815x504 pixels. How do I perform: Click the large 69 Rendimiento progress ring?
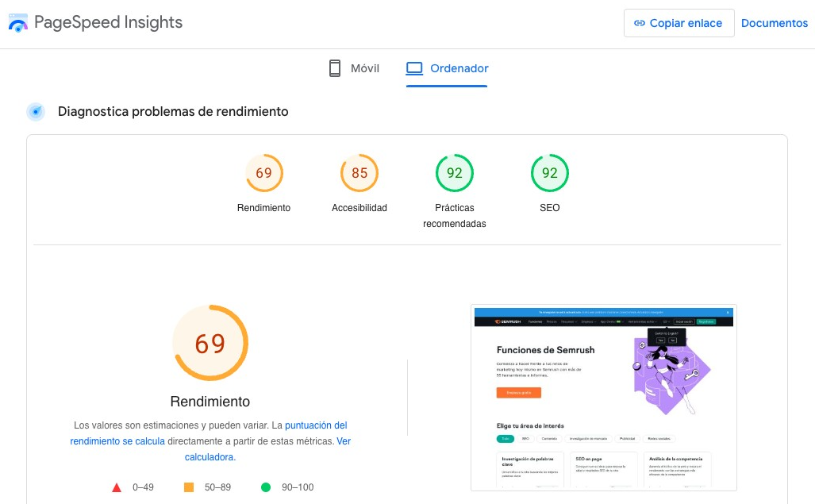(x=210, y=343)
